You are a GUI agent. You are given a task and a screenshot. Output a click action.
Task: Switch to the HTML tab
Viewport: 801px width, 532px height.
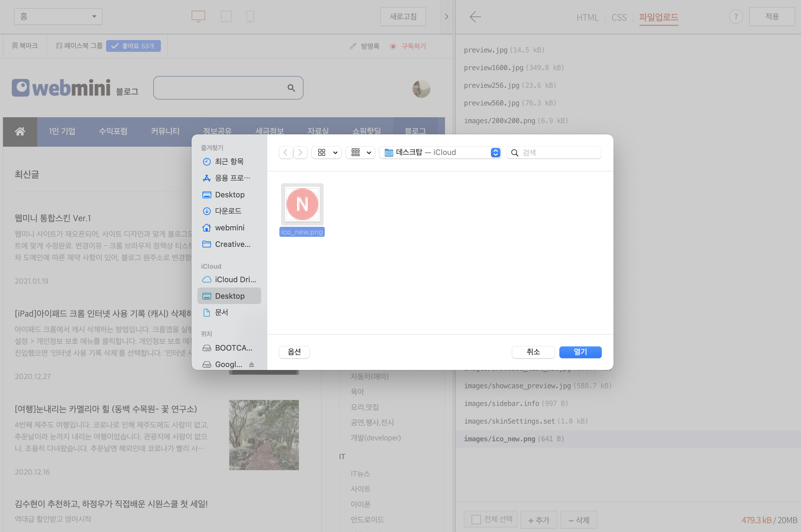pos(587,17)
